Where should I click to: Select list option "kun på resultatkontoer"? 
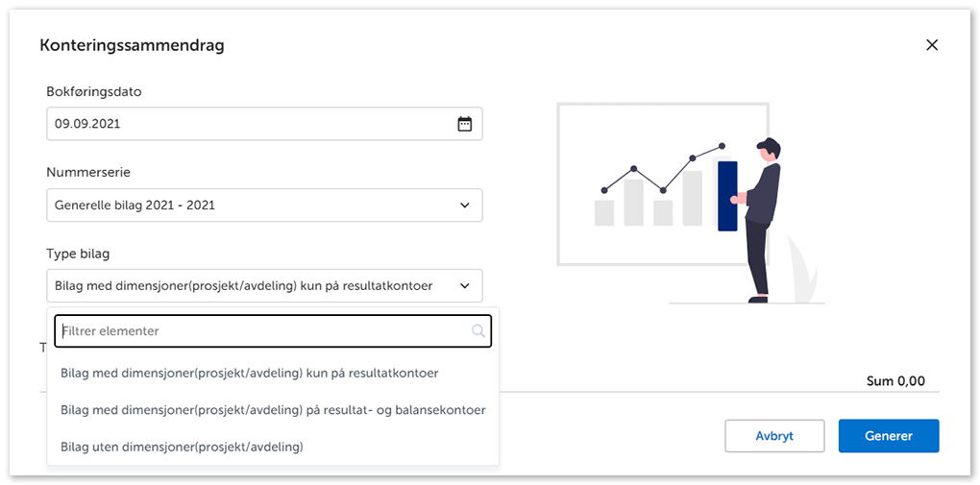[250, 373]
